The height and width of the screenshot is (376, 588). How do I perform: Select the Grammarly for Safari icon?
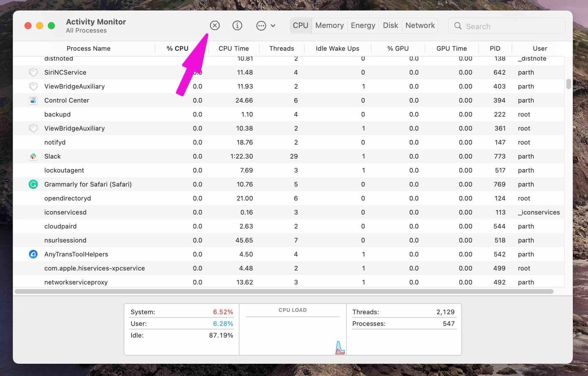click(33, 184)
